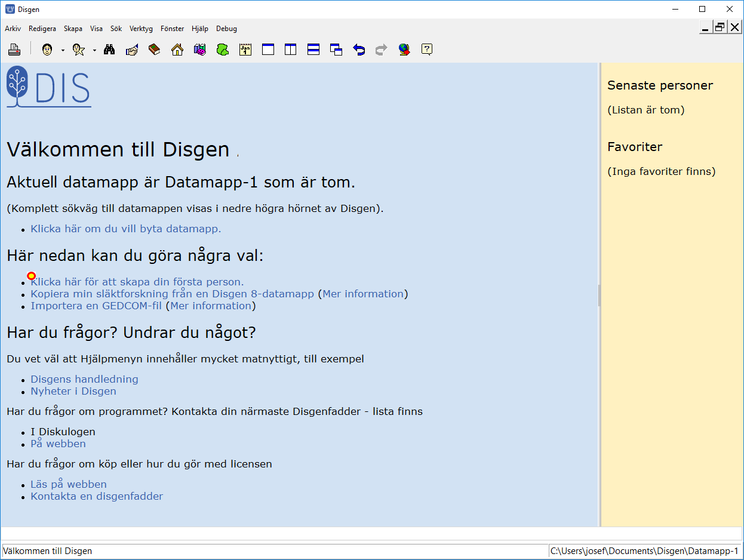This screenshot has width=744, height=560.
Task: Click the splitter handle between panels
Action: [x=599, y=295]
